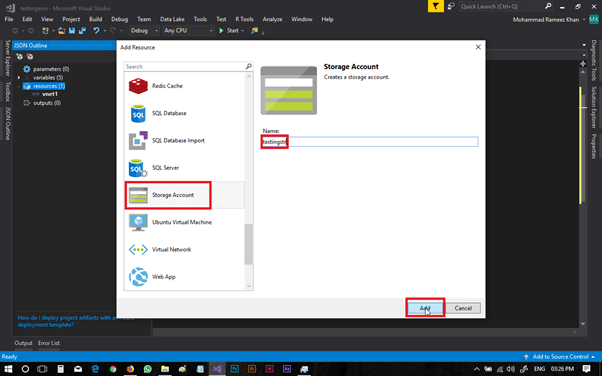602x376 pixels.
Task: Click the Navigate Backward toolbar icon
Action: click(x=15, y=31)
